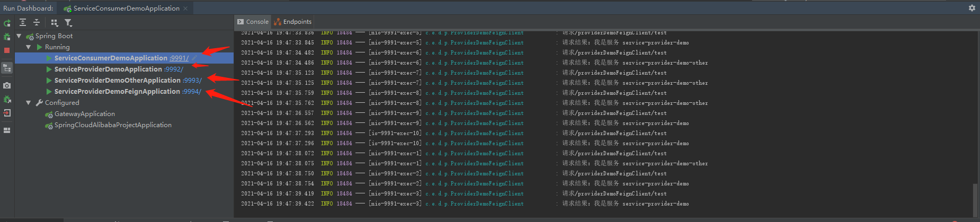Click the run icon beside ServiceProviderDemoApplication

pyautogui.click(x=49, y=69)
